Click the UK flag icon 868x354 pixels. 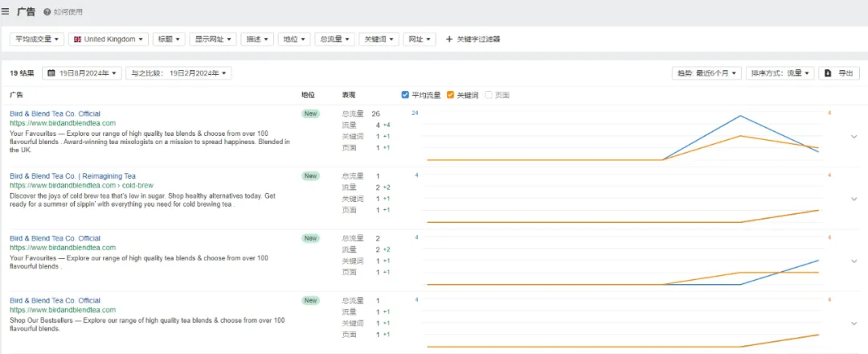[x=77, y=39]
